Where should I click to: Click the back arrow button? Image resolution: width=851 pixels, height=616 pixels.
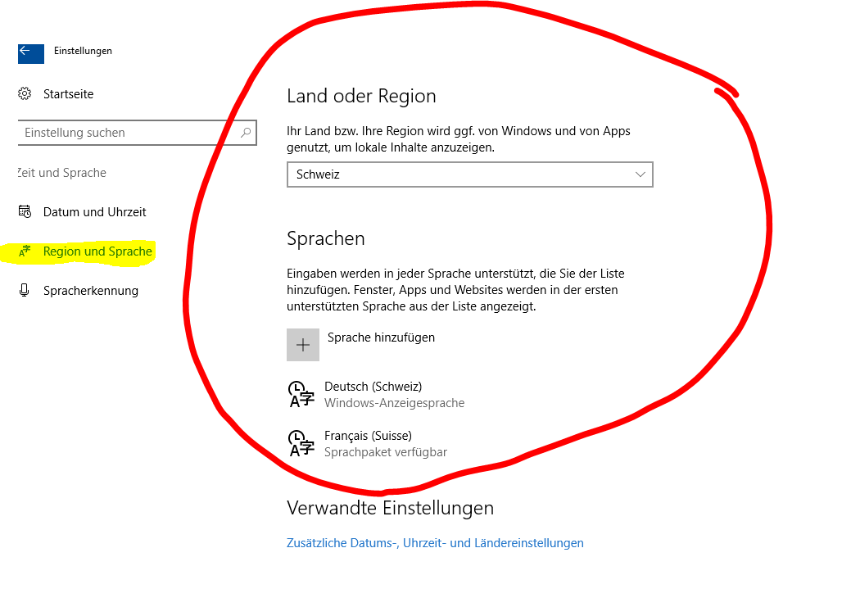(x=31, y=54)
